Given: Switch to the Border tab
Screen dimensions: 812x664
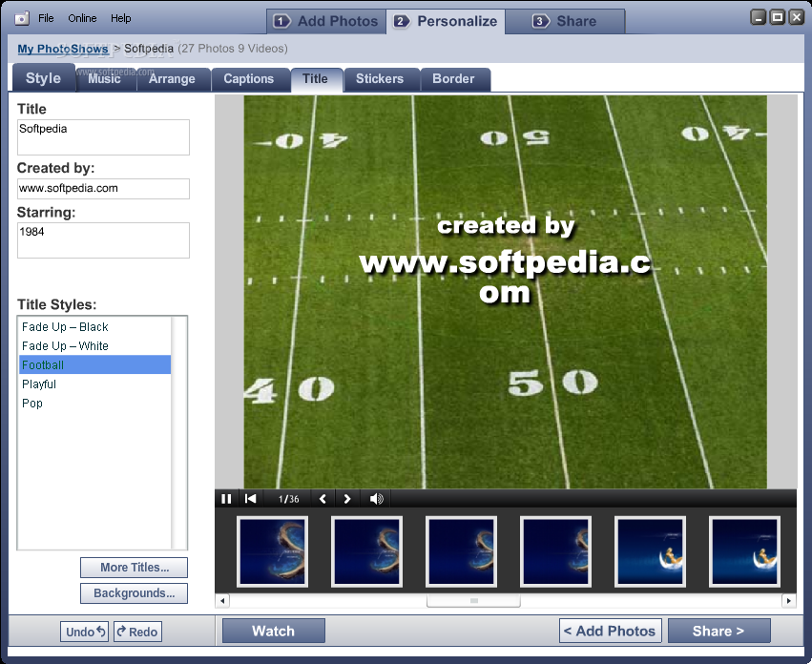Looking at the screenshot, I should (453, 79).
